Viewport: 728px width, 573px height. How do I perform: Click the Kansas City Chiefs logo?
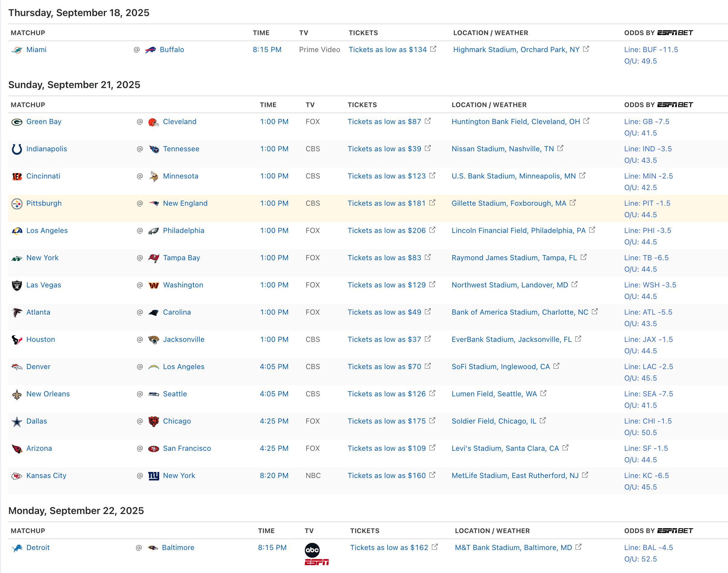[x=17, y=476]
